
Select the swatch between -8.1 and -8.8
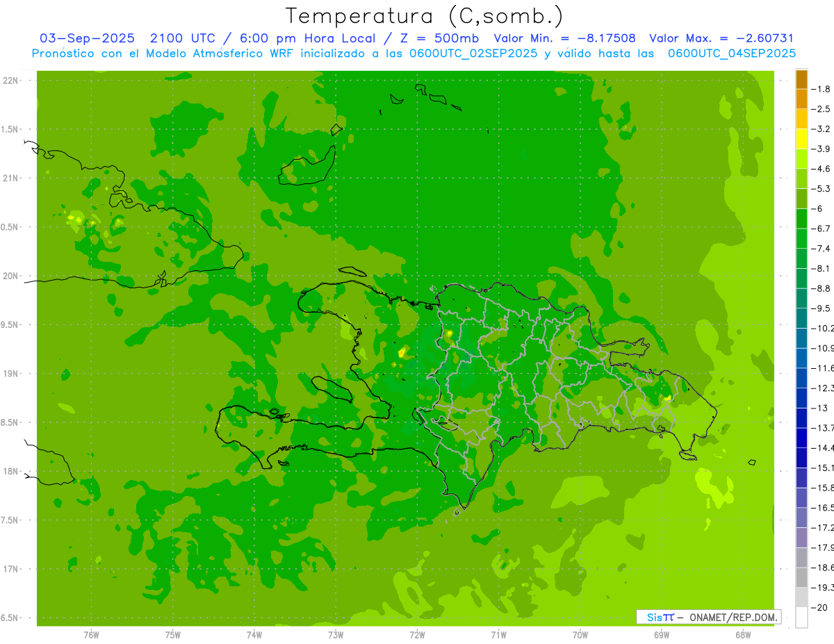tap(801, 279)
